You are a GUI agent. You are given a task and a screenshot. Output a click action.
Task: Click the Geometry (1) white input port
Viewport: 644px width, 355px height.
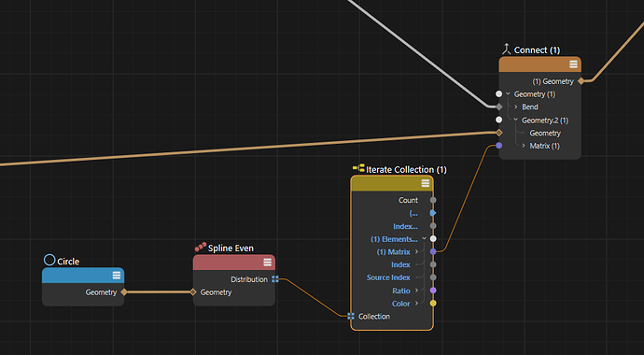pyautogui.click(x=498, y=93)
